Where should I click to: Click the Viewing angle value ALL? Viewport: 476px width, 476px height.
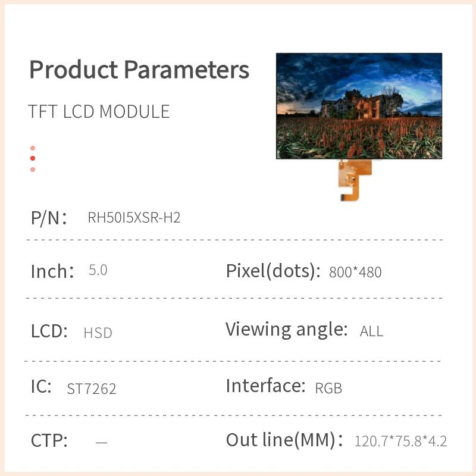tap(371, 331)
